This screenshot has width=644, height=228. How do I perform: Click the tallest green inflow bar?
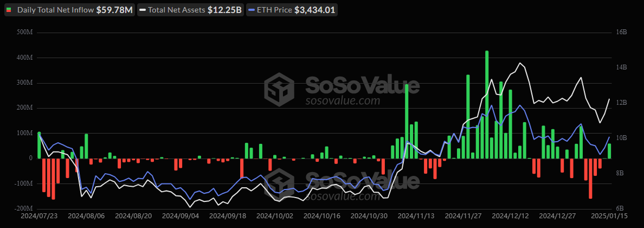click(487, 105)
